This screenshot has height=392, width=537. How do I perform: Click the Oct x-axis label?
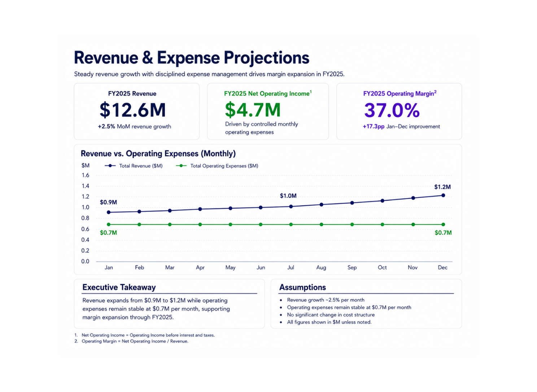point(382,267)
